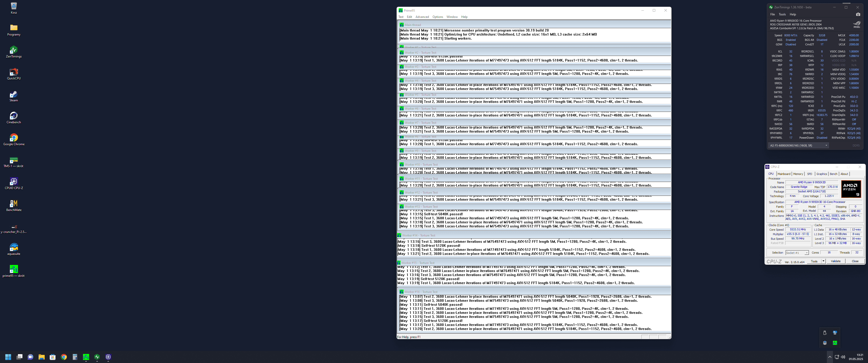This screenshot has height=363, width=868.
Task: Open the Advanced menu in Prime95
Action: [422, 17]
